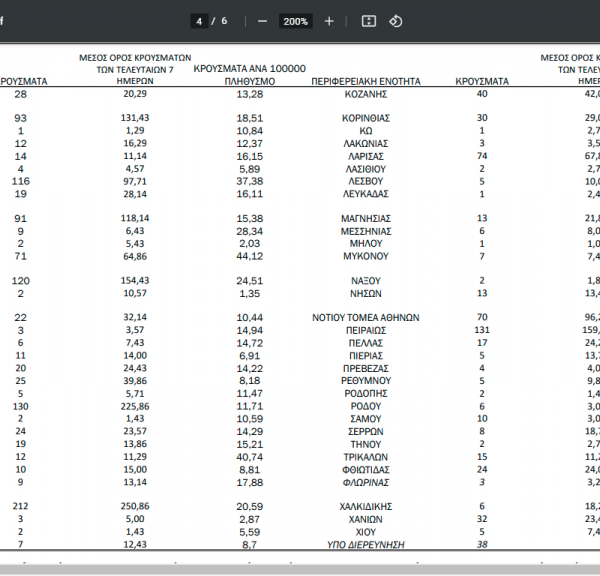
Task: Click the value 154,43 in the averages column
Action: tap(135, 281)
